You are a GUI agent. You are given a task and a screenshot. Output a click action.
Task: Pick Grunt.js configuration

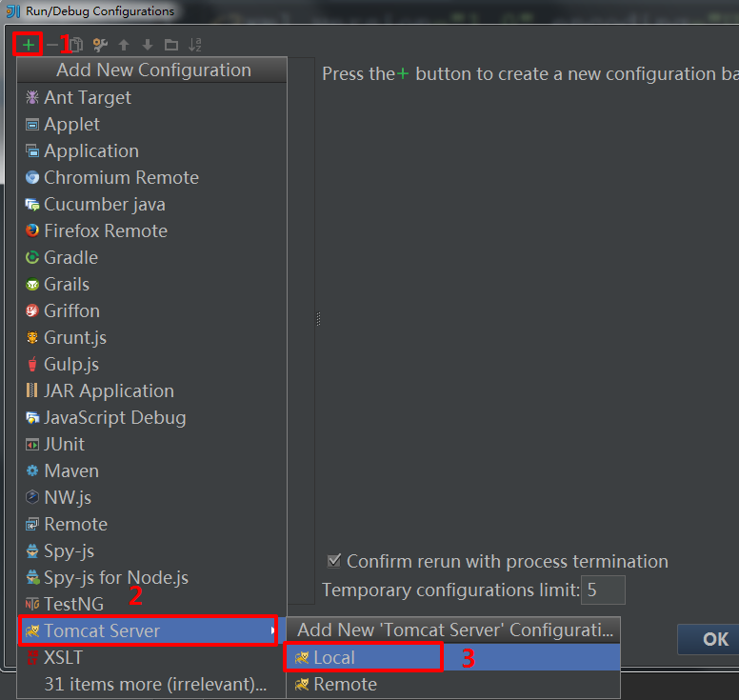151,337
